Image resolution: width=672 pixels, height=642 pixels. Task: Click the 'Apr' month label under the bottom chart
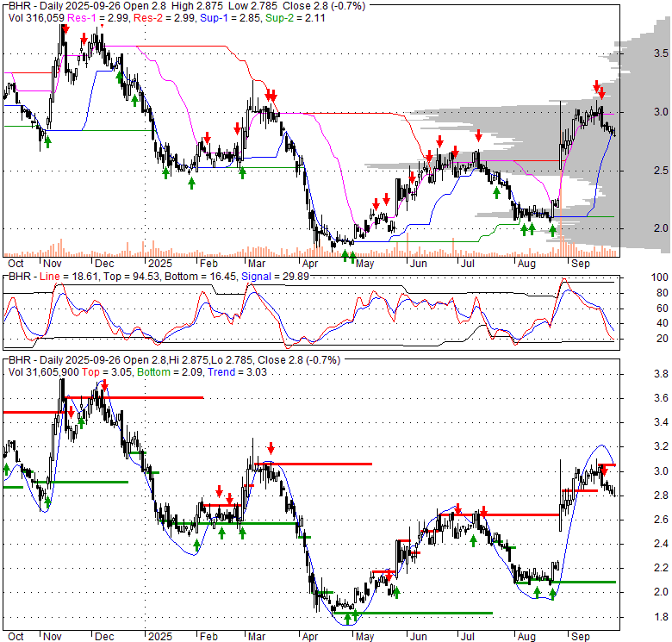pyautogui.click(x=310, y=637)
